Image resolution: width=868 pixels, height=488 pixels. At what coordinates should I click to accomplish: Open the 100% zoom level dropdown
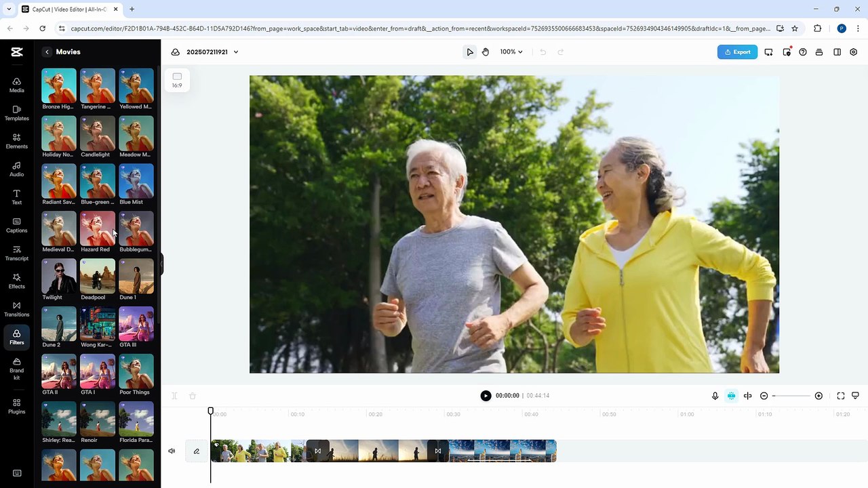(511, 52)
